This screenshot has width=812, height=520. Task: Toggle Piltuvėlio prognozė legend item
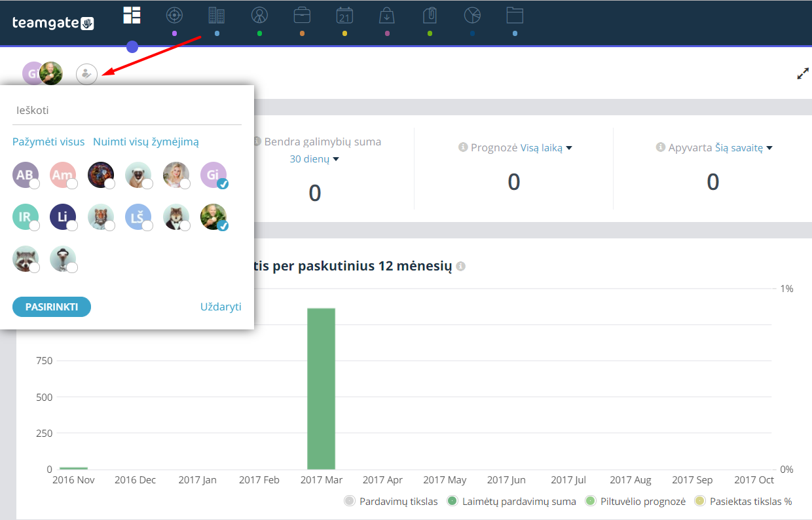pos(635,501)
